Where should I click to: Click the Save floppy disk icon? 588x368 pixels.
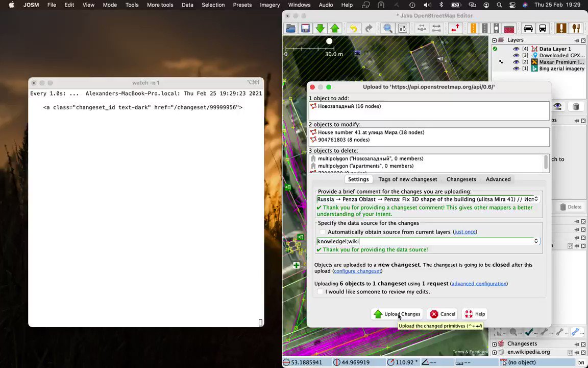(x=305, y=28)
